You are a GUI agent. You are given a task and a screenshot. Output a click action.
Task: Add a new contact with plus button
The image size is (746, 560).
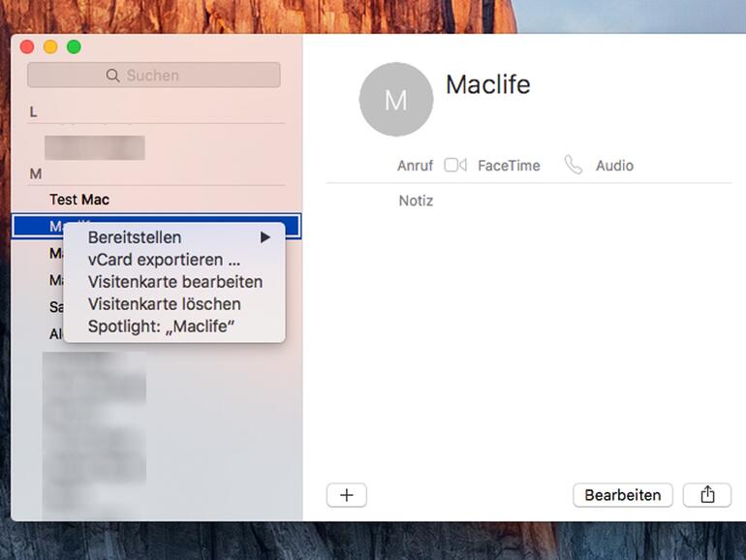pos(347,495)
